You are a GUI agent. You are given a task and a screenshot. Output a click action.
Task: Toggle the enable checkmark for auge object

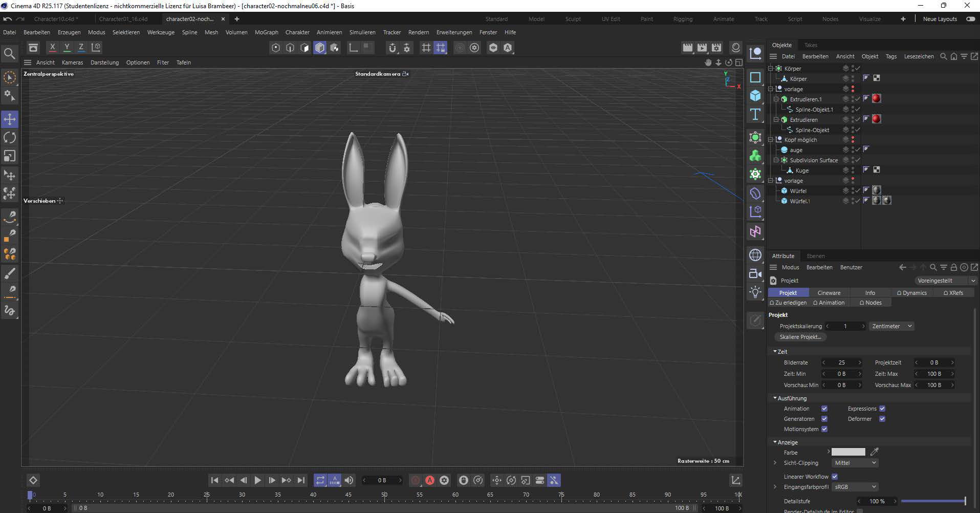858,150
